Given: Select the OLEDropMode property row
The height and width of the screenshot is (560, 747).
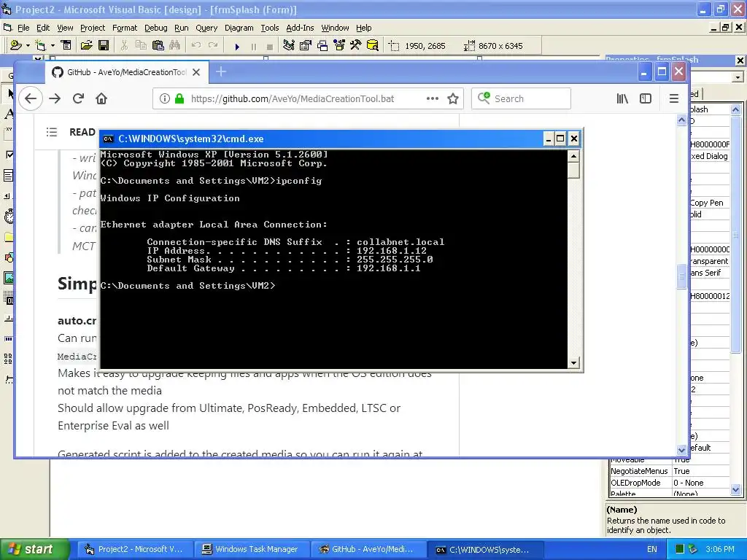Looking at the screenshot, I should point(670,483).
